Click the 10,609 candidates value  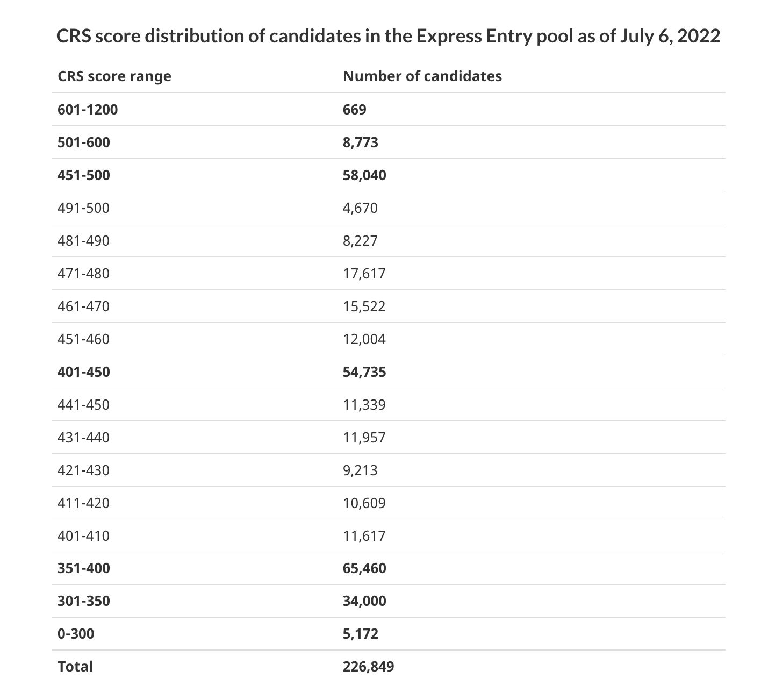(364, 503)
